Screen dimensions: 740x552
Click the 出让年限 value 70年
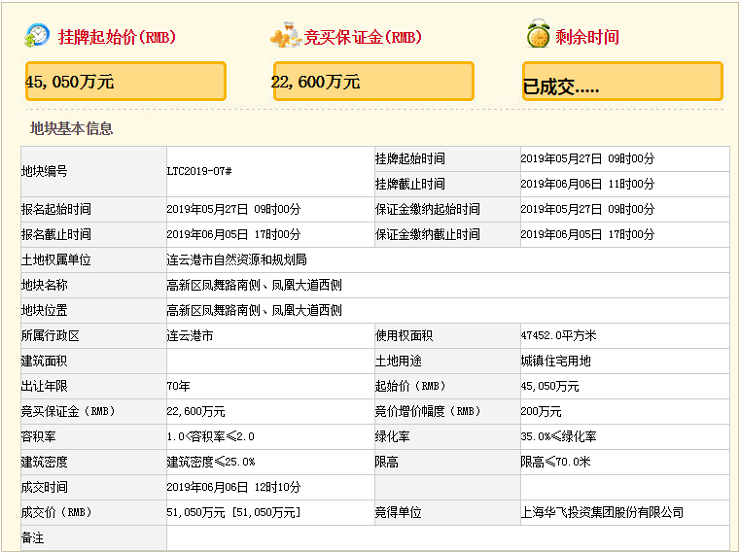pyautogui.click(x=178, y=386)
